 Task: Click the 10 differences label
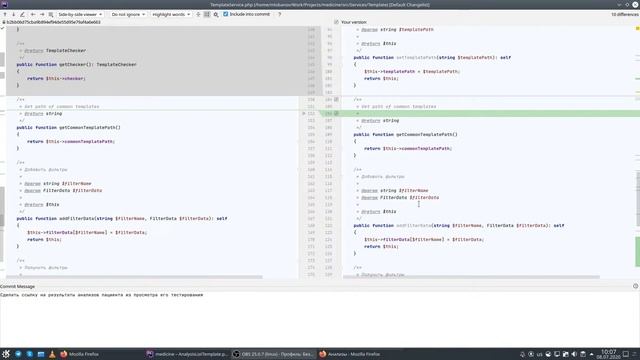coord(624,14)
